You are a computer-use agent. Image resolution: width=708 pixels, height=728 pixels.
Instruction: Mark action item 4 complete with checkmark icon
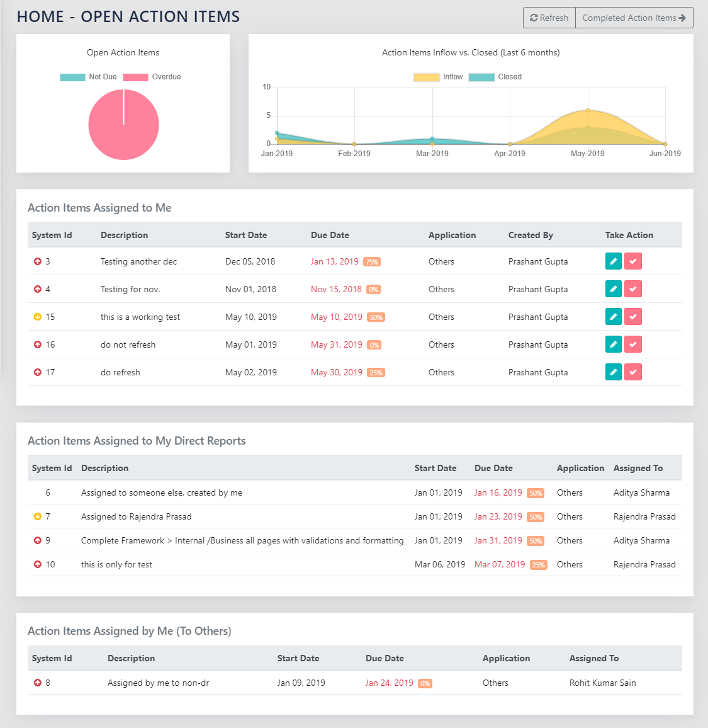point(632,289)
